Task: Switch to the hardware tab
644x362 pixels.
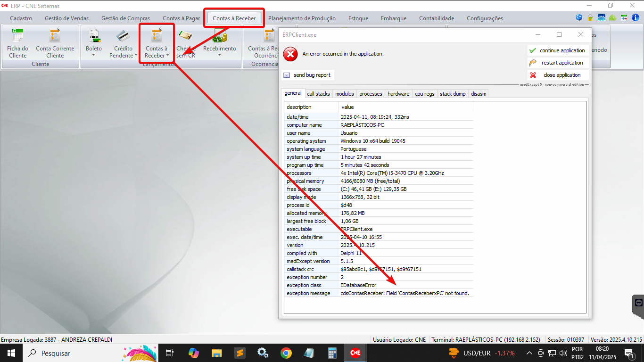Action: [398, 94]
